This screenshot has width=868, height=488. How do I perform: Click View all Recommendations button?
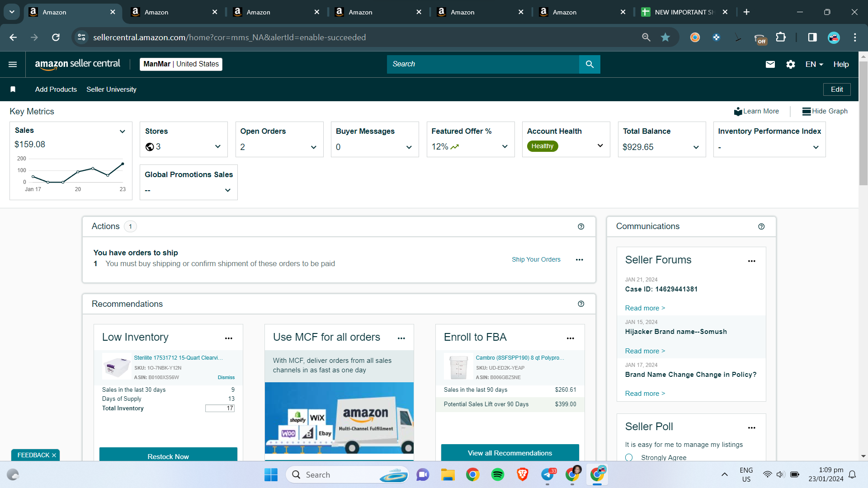click(510, 453)
